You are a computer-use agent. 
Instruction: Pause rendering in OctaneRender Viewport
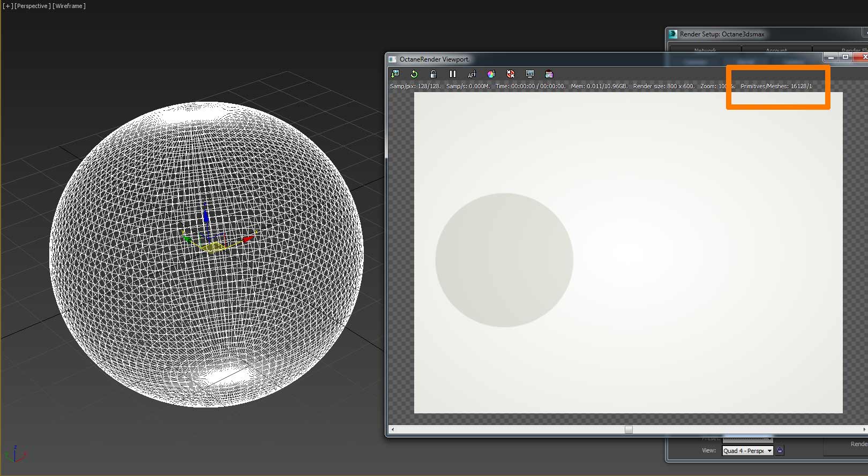[x=453, y=74]
